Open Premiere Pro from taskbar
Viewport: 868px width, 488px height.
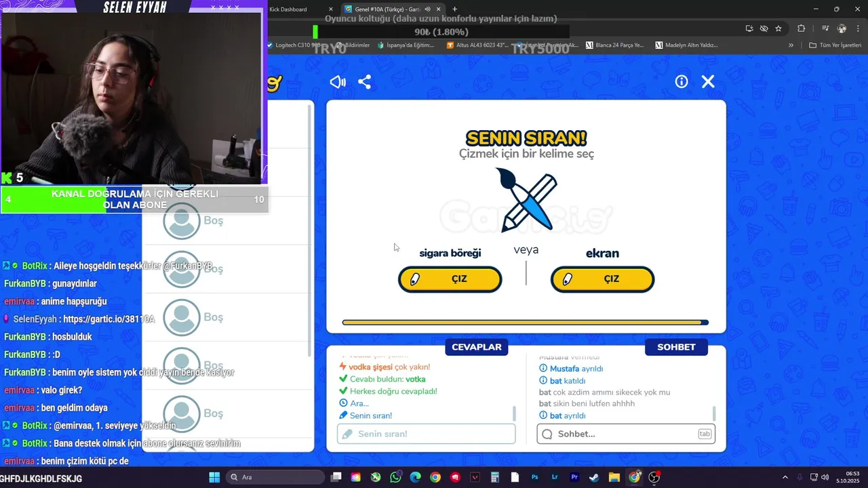point(574,477)
